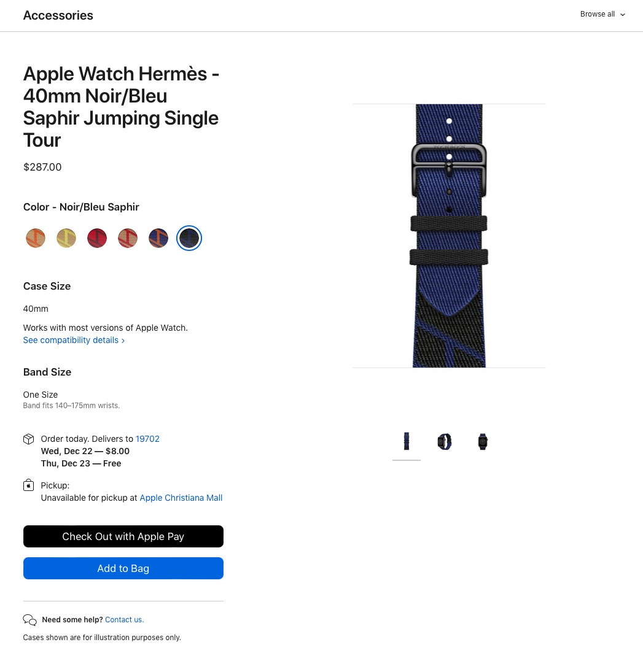Click the Apple pickup bag icon

[x=28, y=485]
